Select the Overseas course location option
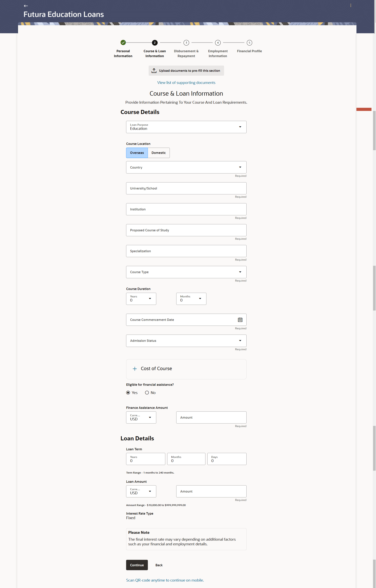The height and width of the screenshot is (588, 376). pos(137,153)
